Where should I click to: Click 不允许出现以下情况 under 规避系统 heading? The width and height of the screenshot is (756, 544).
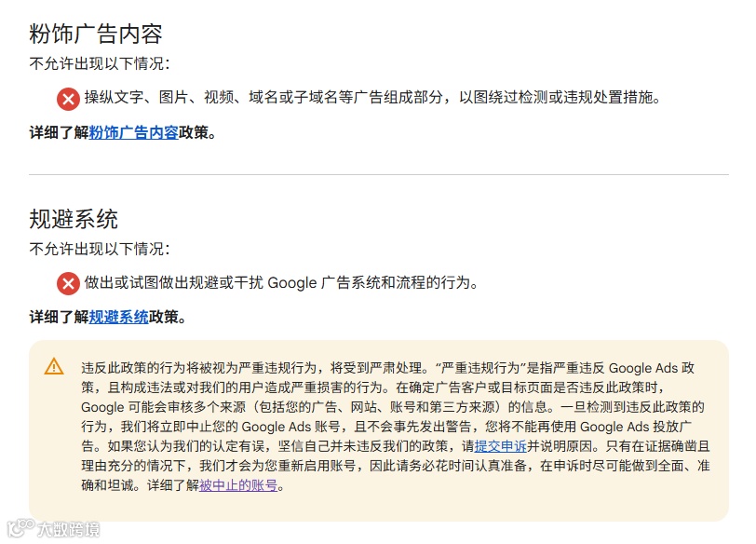100,249
